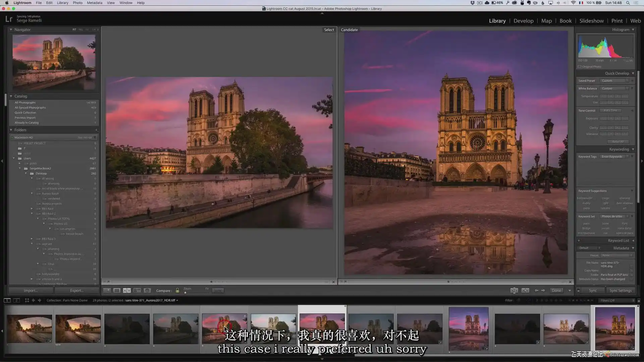Click the Done button
Screen dimensions: 644x362
[x=556, y=291]
